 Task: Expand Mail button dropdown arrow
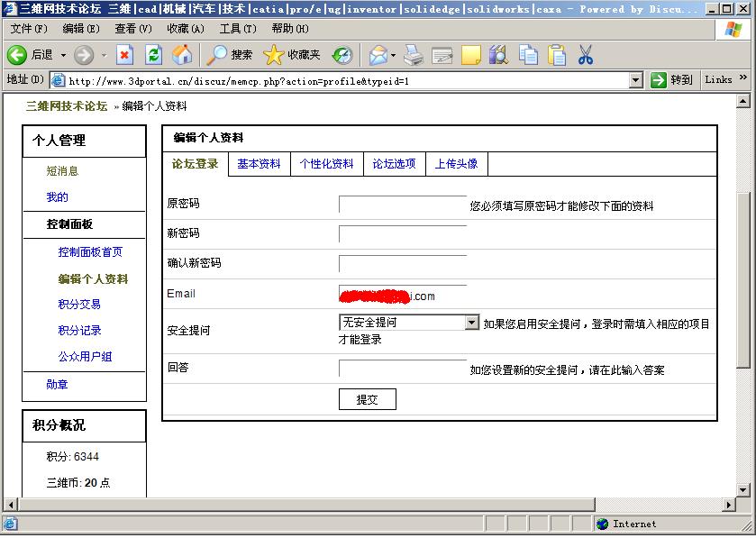394,56
